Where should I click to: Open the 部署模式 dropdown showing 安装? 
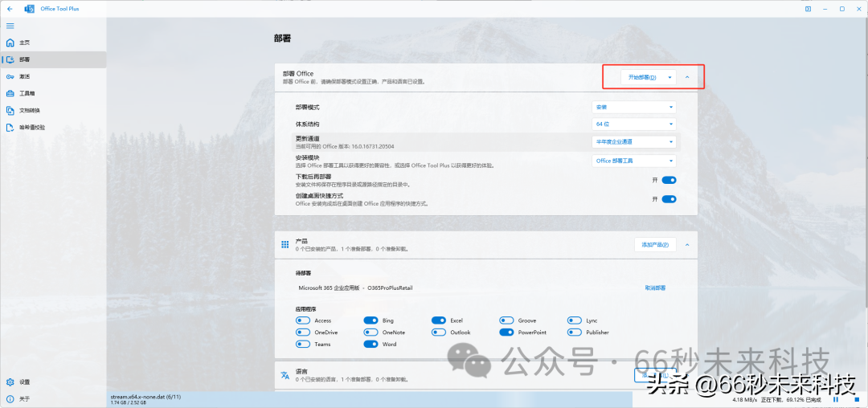(x=634, y=108)
